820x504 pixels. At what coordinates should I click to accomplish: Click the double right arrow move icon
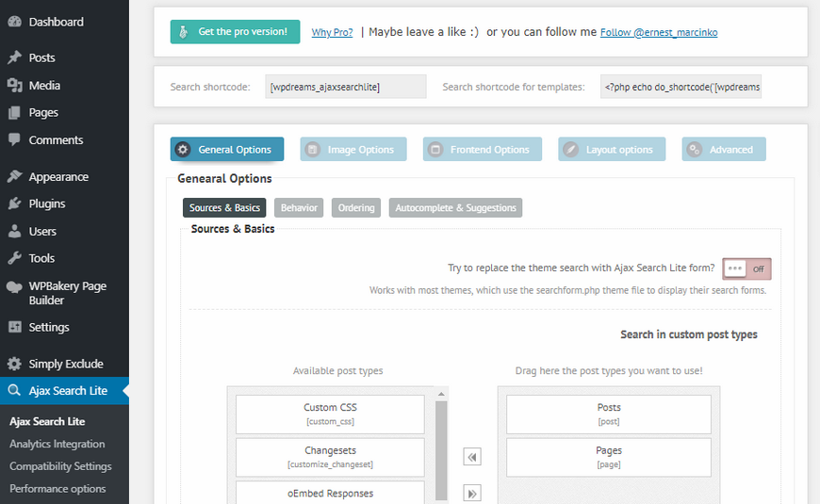(x=472, y=493)
